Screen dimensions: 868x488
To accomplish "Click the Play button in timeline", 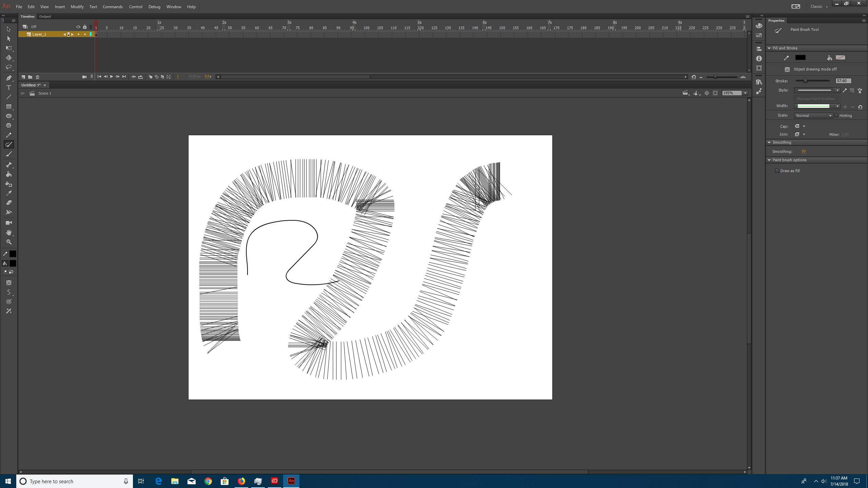I will coord(112,77).
